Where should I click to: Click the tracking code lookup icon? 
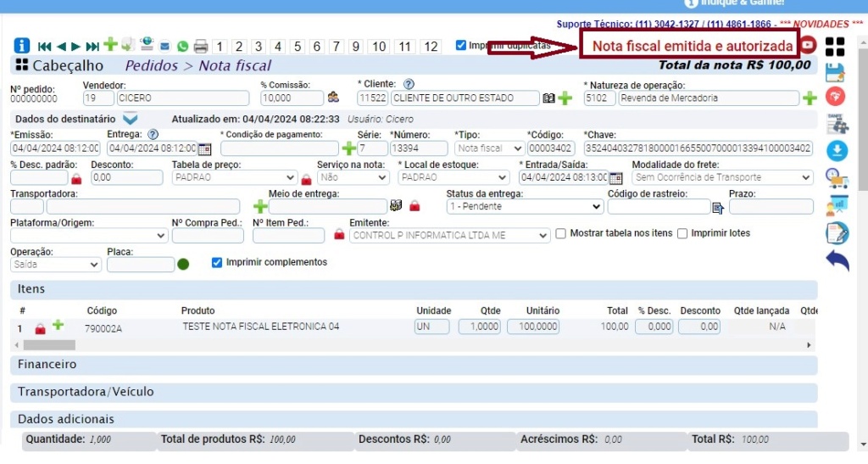[x=718, y=208]
